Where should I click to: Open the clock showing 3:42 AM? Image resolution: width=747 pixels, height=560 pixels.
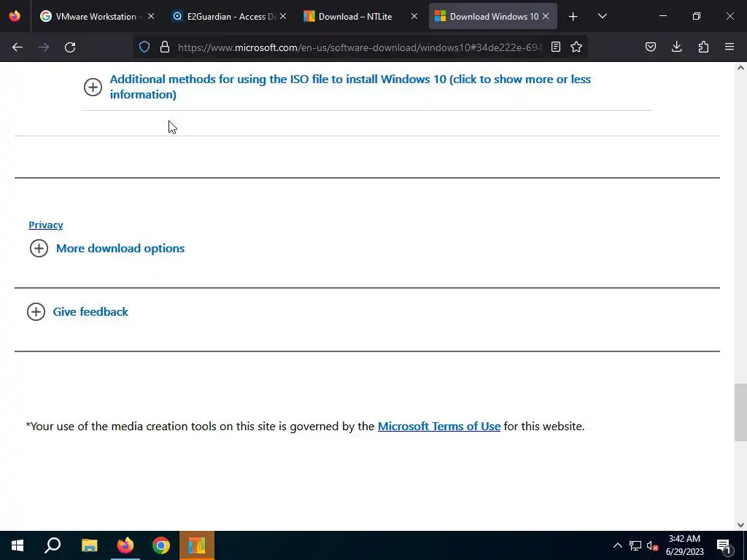[684, 545]
